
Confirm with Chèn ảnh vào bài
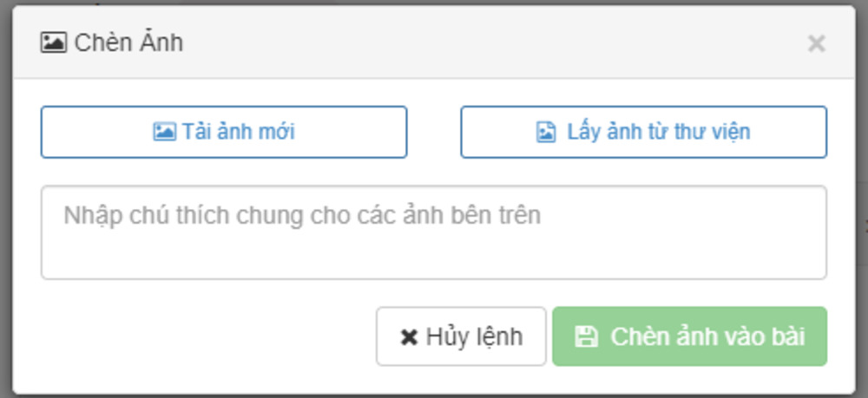(689, 336)
